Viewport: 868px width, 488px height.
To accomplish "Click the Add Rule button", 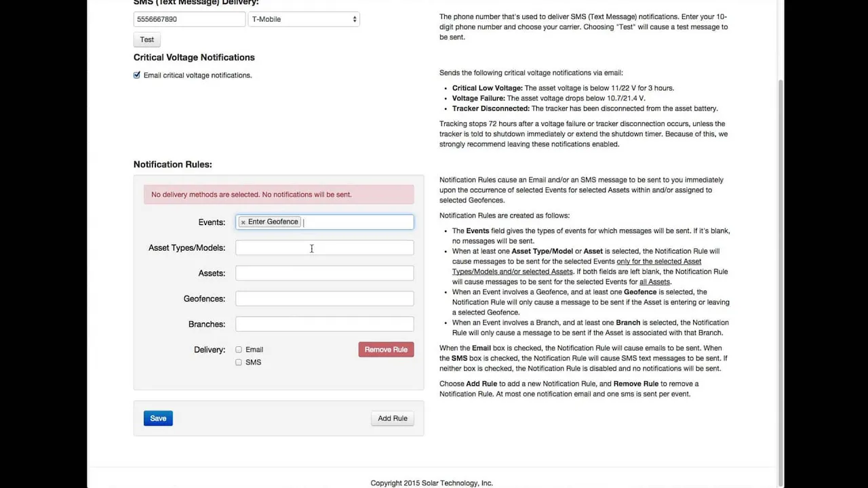I will coord(393,418).
